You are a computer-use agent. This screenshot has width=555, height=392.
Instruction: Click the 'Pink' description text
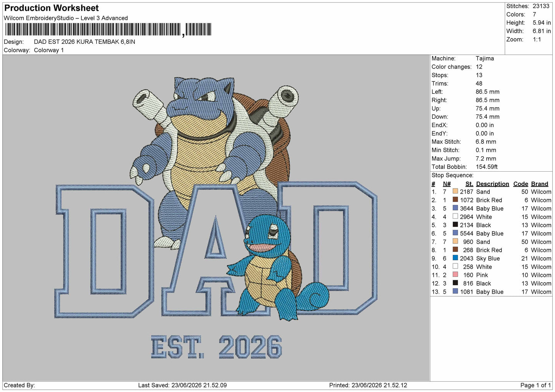(x=482, y=275)
